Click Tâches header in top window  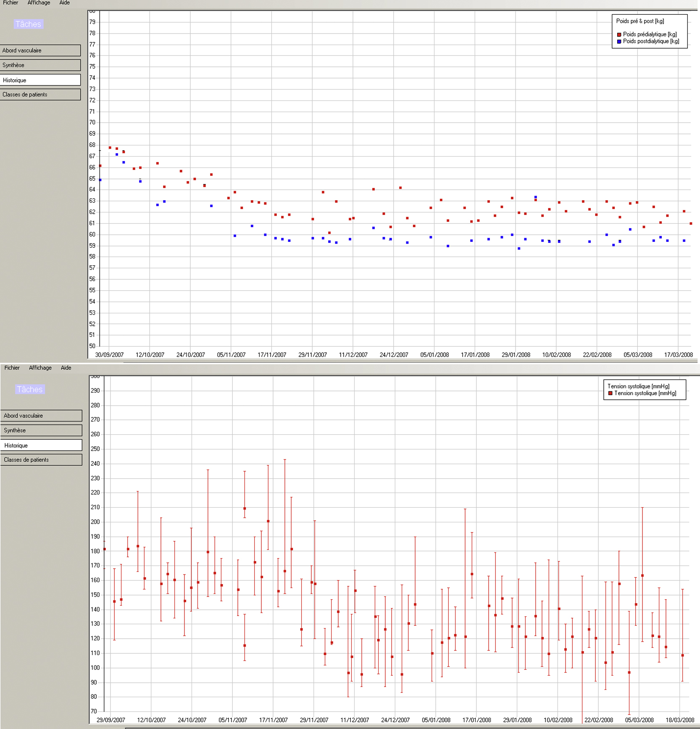[29, 24]
